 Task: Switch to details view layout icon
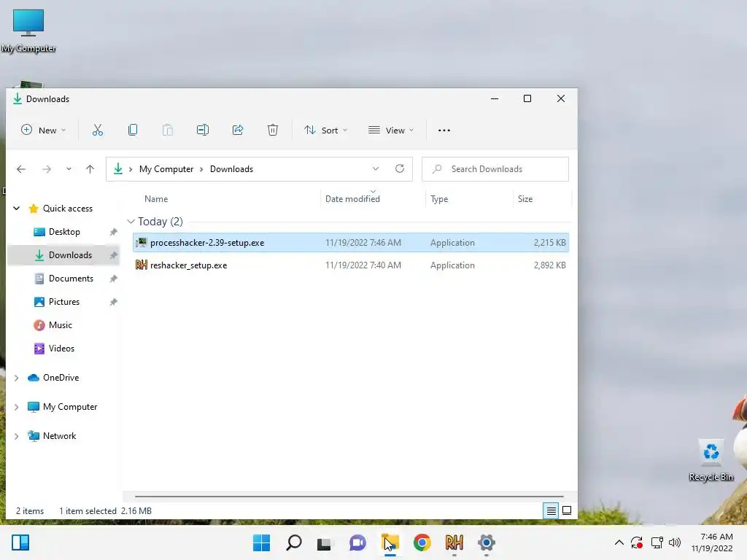click(x=551, y=511)
